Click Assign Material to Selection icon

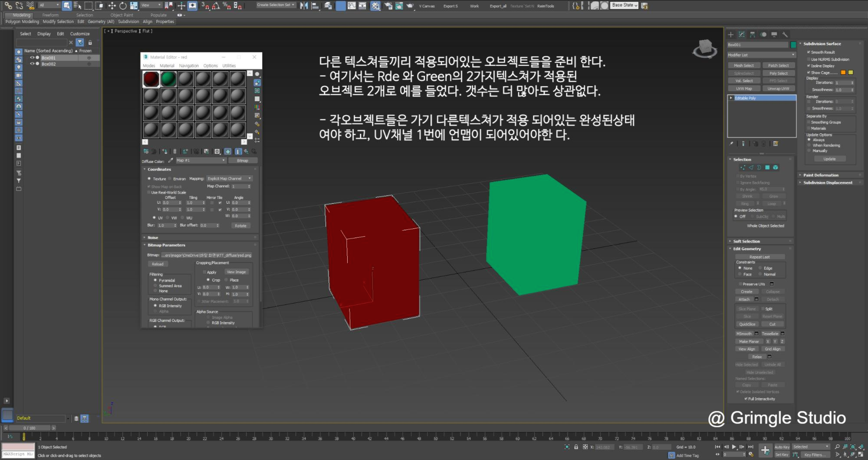click(x=164, y=151)
